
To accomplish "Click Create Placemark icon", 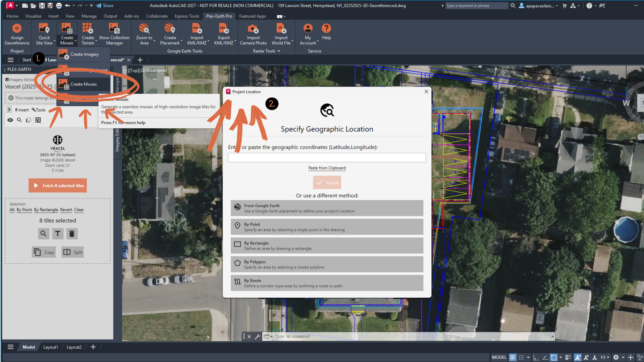I will click(x=170, y=28).
